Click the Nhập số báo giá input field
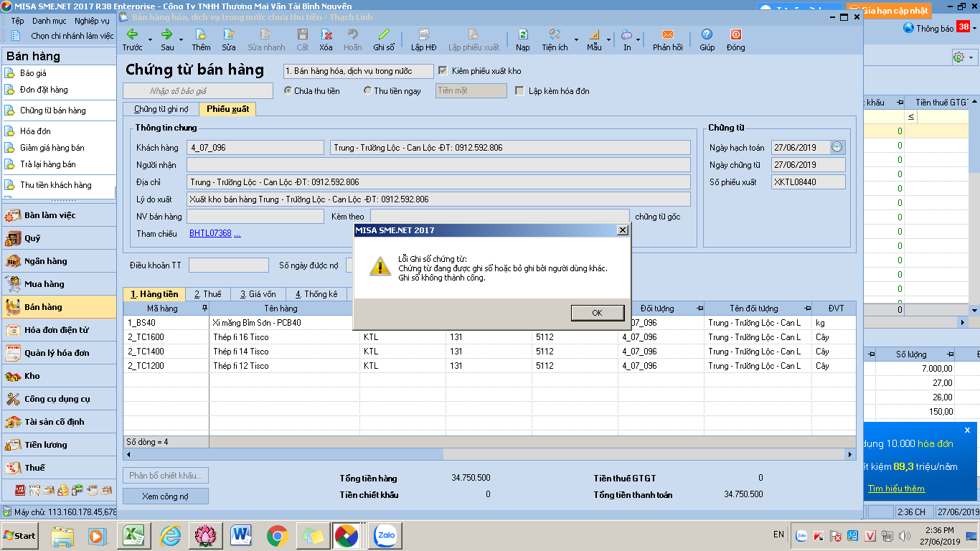The height and width of the screenshot is (551, 980). click(198, 91)
